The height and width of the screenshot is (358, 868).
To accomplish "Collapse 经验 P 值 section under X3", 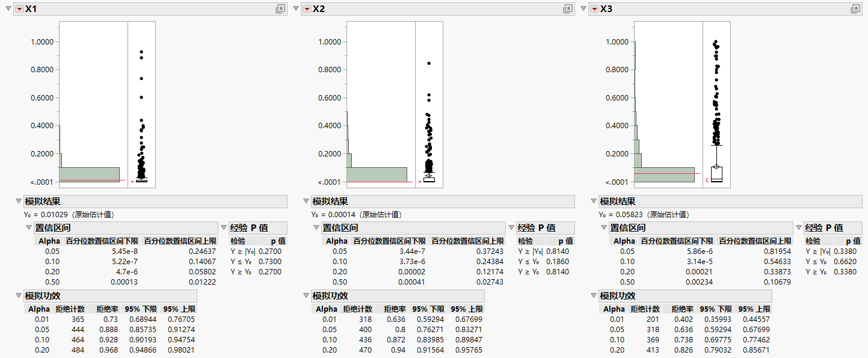I will 799,228.
